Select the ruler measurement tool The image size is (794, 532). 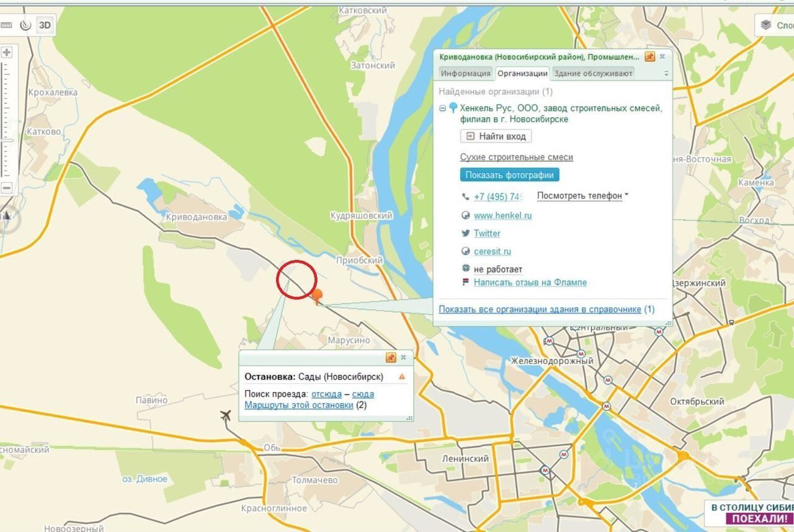coord(6,25)
